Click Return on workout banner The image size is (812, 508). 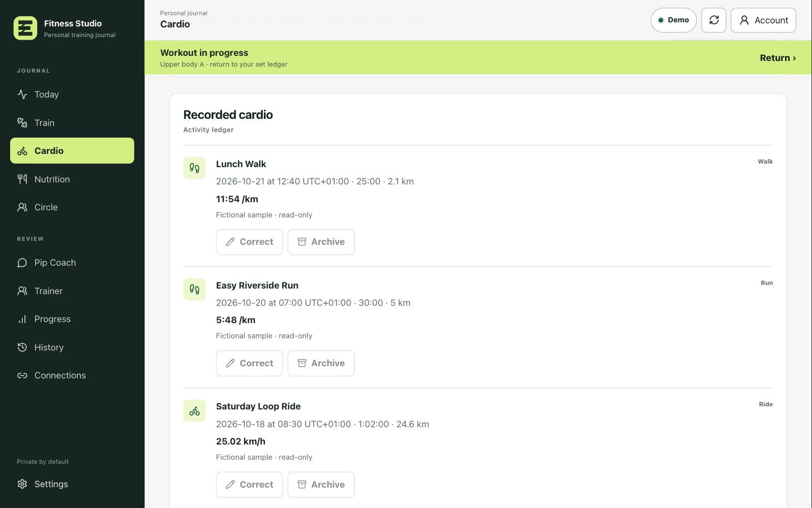[x=777, y=58]
